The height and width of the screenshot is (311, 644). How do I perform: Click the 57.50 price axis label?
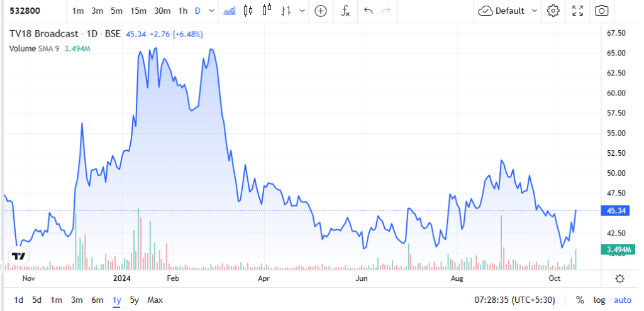(x=616, y=113)
